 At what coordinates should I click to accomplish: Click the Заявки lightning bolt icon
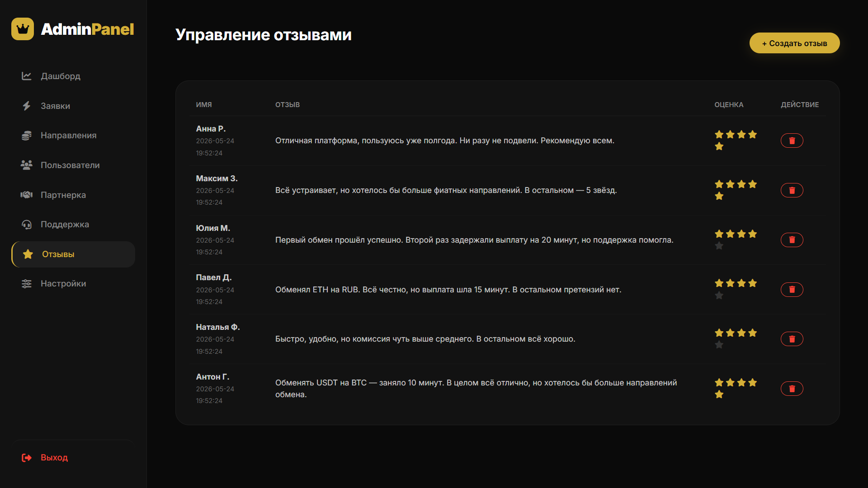pyautogui.click(x=27, y=106)
